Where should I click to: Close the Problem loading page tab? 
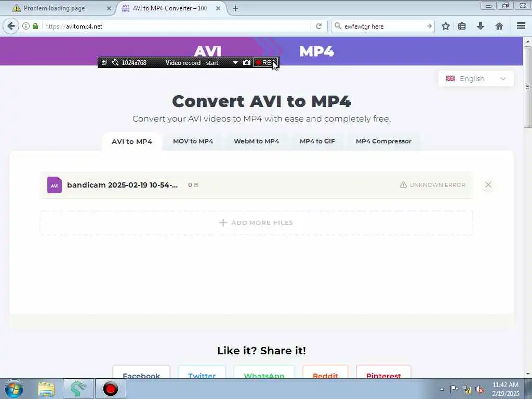[x=109, y=8]
